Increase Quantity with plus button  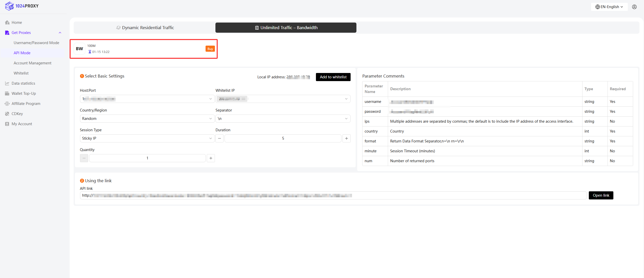click(211, 158)
